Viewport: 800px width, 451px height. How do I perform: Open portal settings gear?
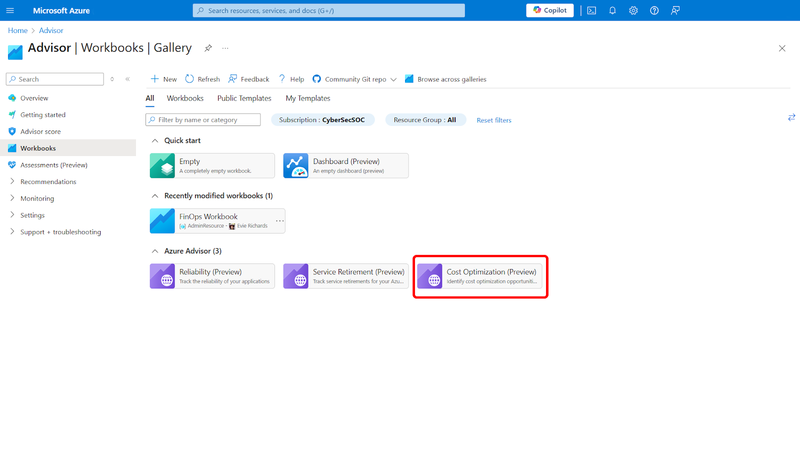click(633, 10)
